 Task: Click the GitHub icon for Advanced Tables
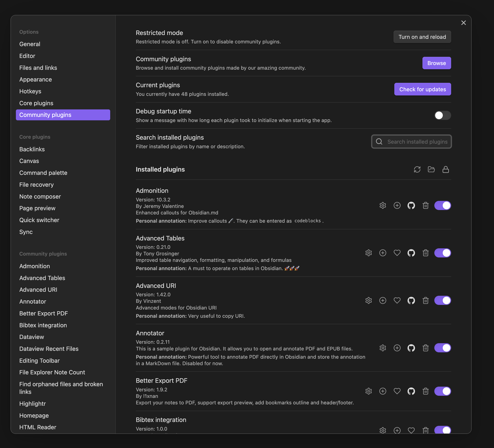(411, 253)
